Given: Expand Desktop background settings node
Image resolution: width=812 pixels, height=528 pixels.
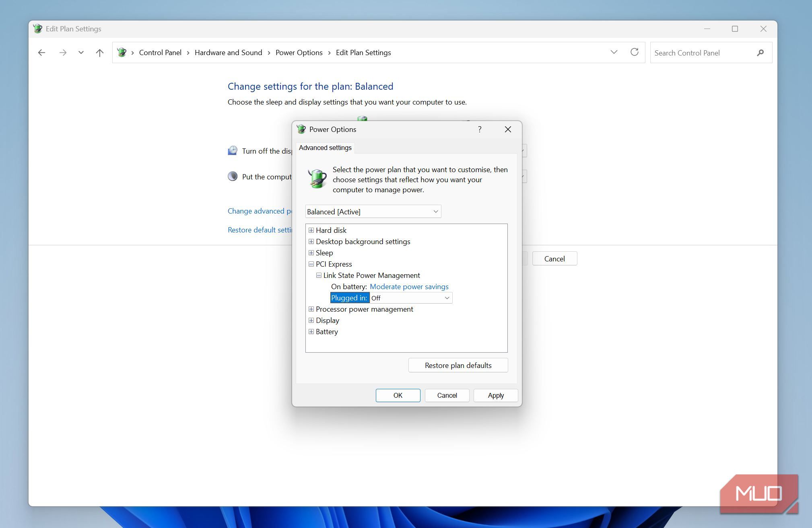Looking at the screenshot, I should point(311,241).
